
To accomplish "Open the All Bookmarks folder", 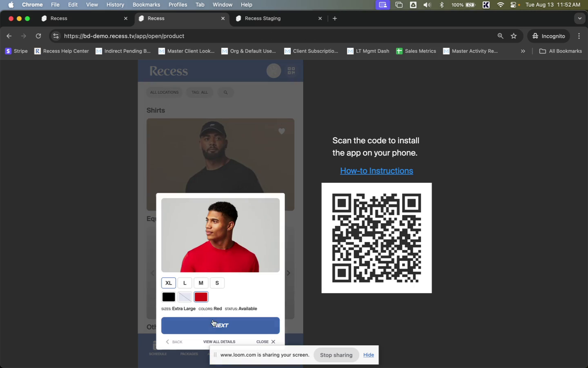I will pos(561,51).
